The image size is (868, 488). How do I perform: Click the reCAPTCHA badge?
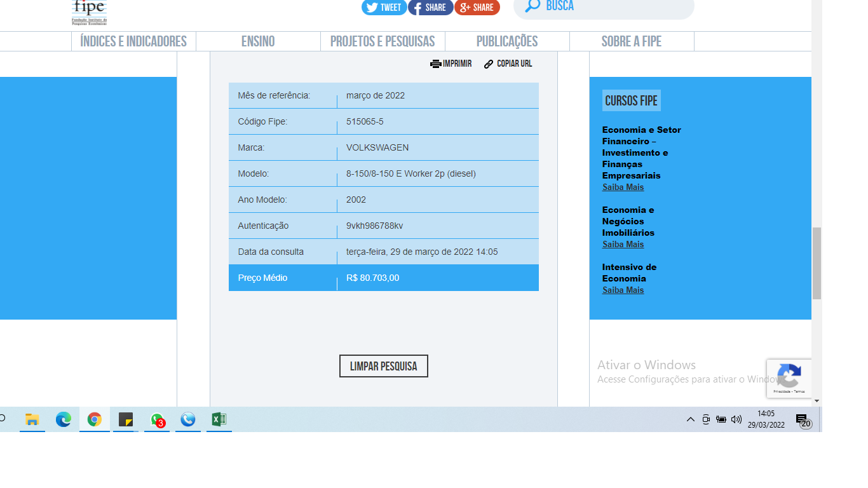(789, 378)
